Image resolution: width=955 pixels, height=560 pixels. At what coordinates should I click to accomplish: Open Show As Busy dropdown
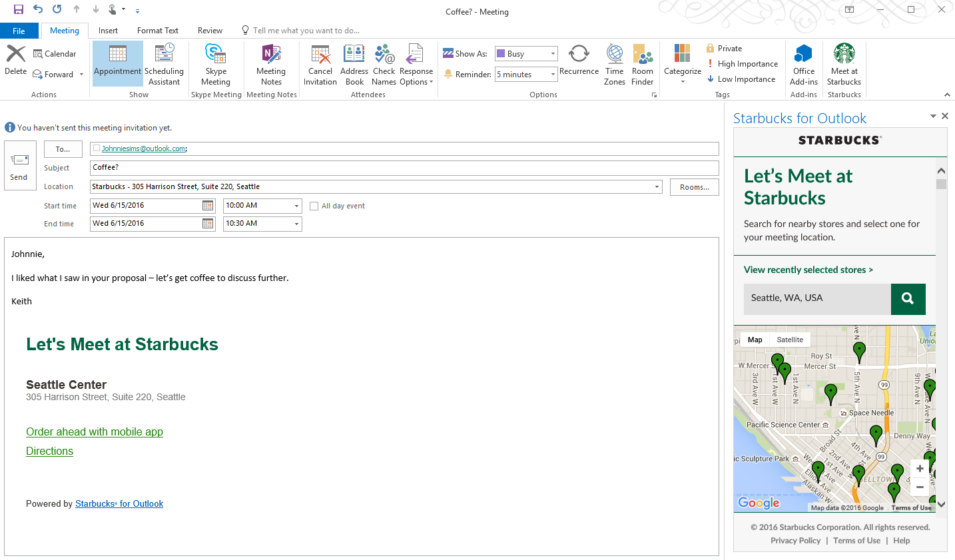tap(553, 54)
